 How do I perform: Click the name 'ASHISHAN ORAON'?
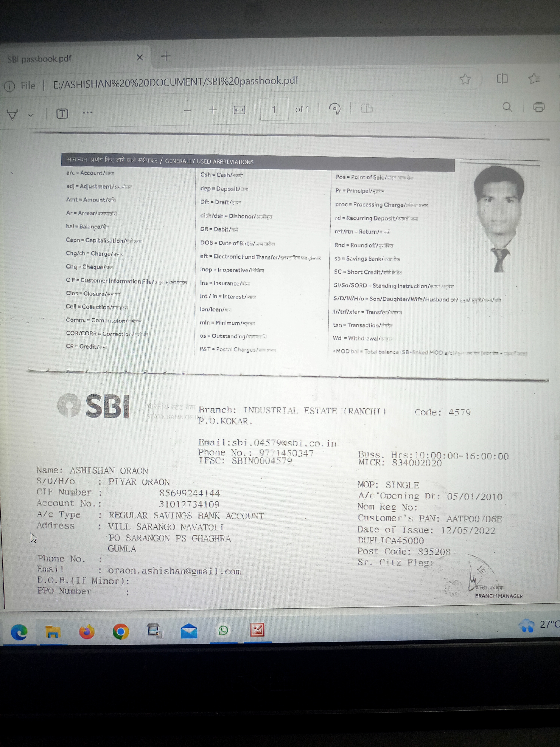pyautogui.click(x=109, y=470)
